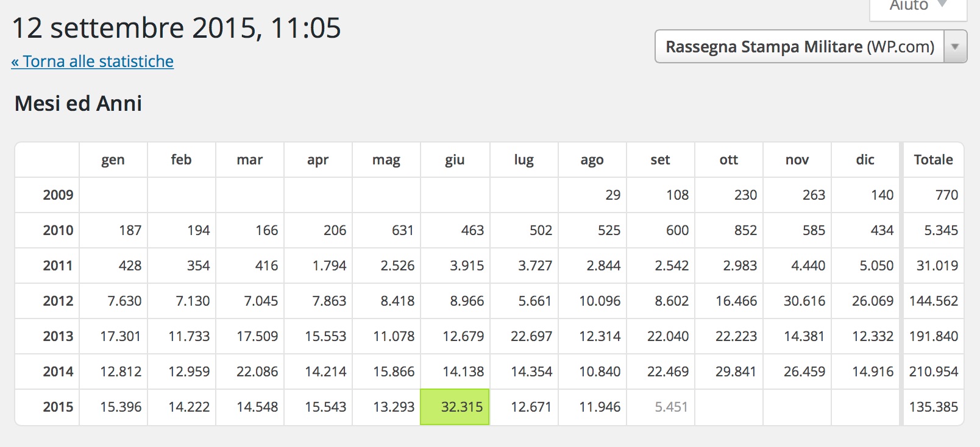Click the giu column header
The height and width of the screenshot is (447, 980).
click(x=455, y=160)
